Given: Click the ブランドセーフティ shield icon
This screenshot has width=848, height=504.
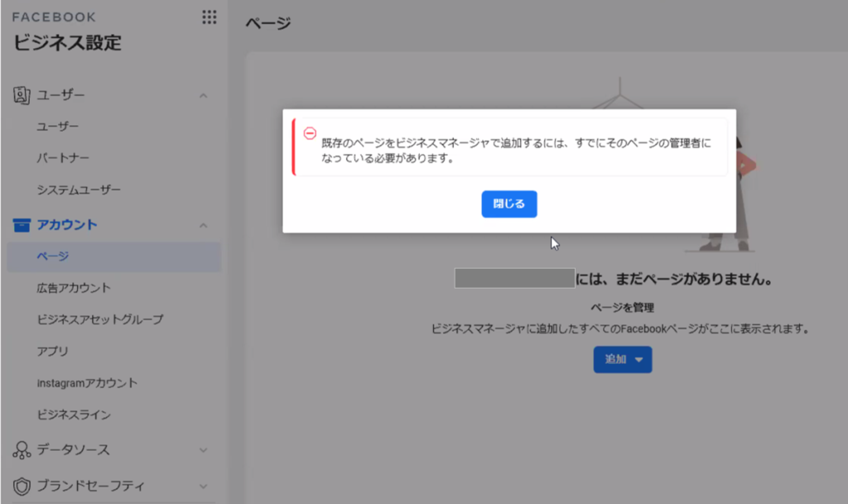Looking at the screenshot, I should coord(22,486).
